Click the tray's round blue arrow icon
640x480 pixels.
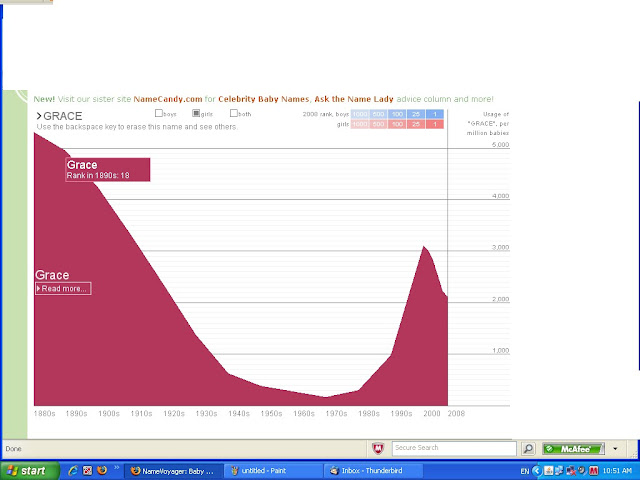[537, 471]
